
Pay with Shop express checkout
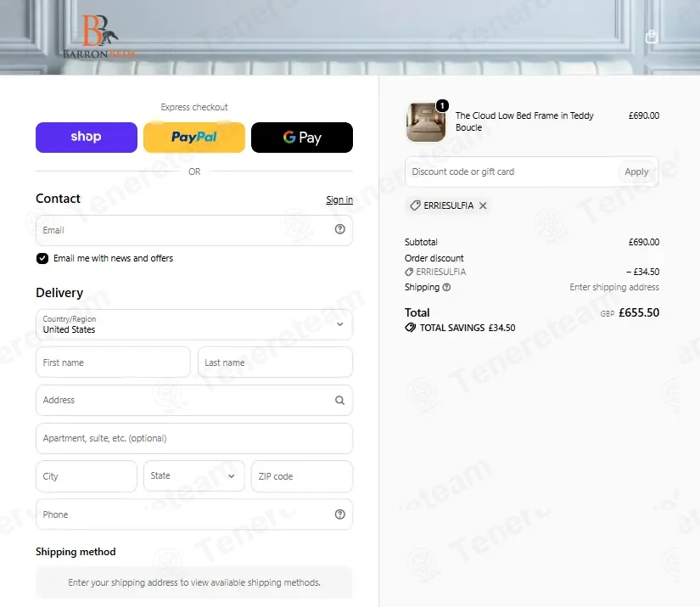87,138
